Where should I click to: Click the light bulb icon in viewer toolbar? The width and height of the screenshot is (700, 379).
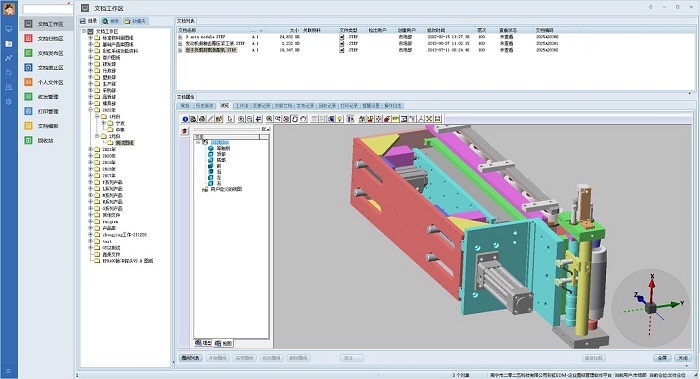pos(339,119)
